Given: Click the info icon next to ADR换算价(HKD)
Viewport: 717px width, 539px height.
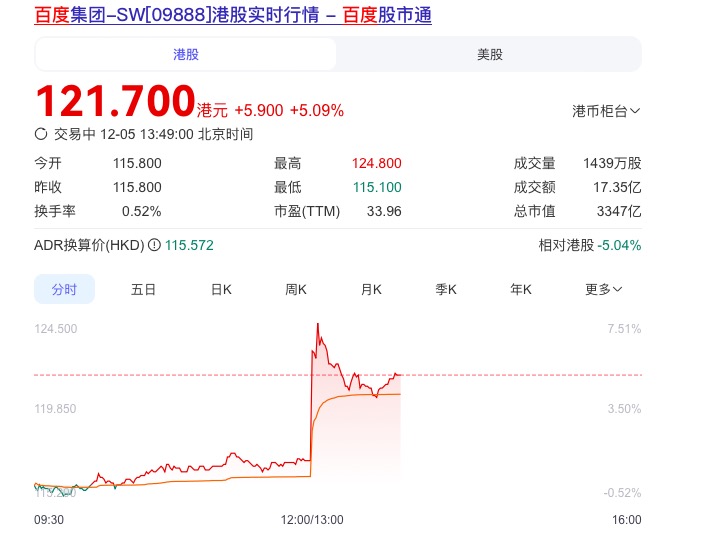Looking at the screenshot, I should pyautogui.click(x=154, y=245).
